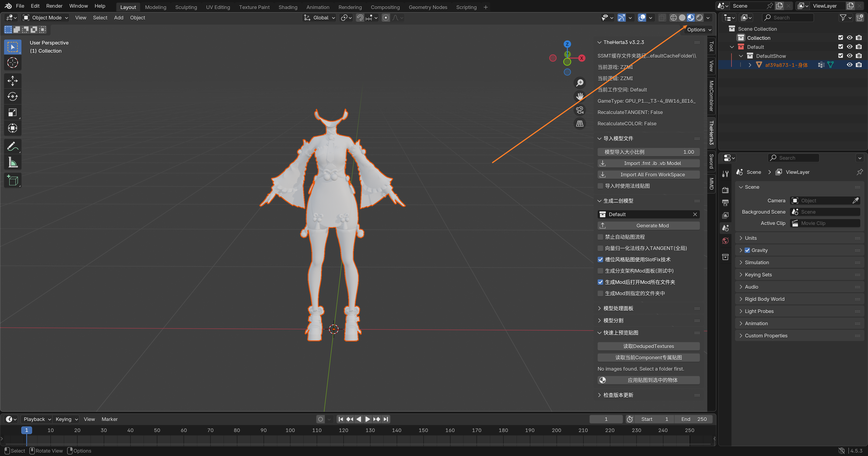Expand the 模型处理面板 section
Screen dimensions: 868x456
[x=618, y=308]
